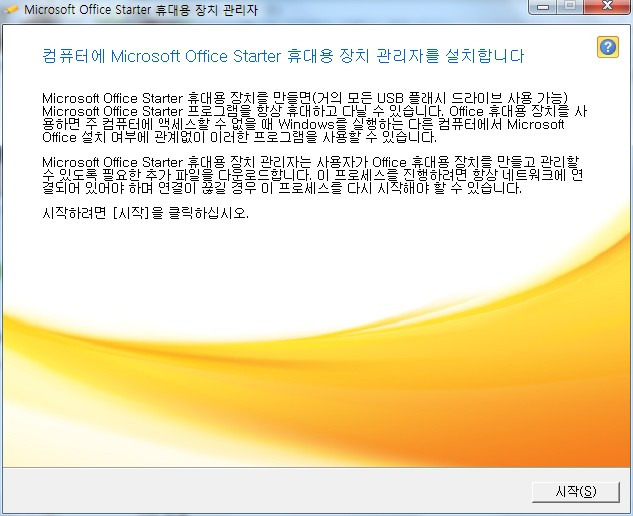The width and height of the screenshot is (633, 516).
Task: Click the 시작(S) start button
Action: tap(576, 492)
